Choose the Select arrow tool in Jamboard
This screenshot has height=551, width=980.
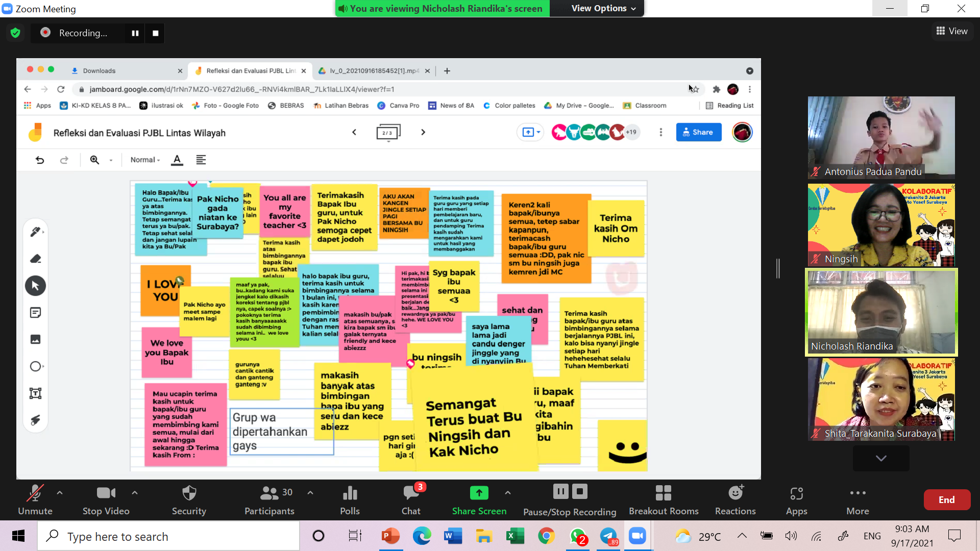[35, 286]
